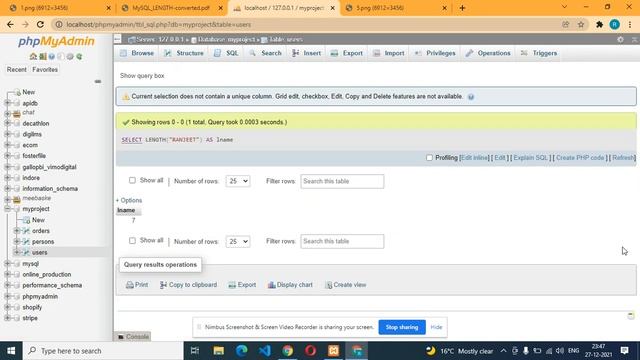Open Opera browser from taskbar
The width and height of the screenshot is (640, 360).
point(311,351)
